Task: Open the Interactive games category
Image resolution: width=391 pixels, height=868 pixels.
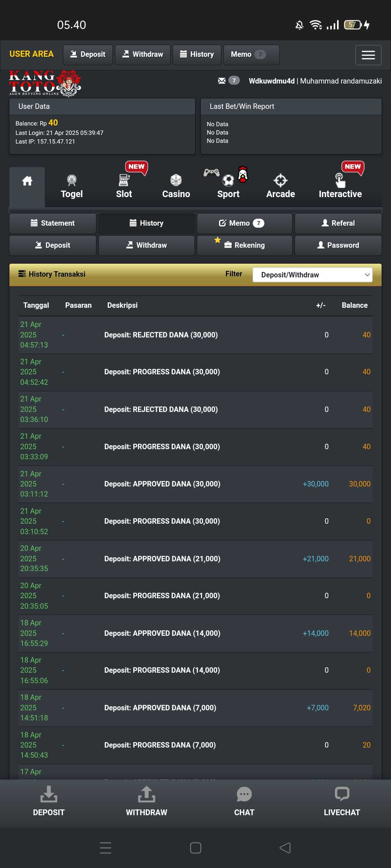Action: (340, 187)
